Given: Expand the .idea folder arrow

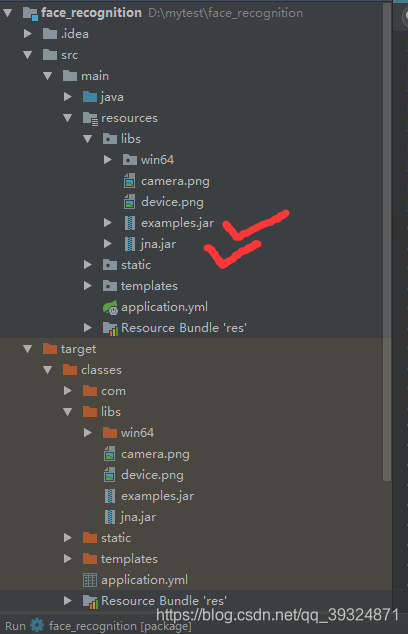Looking at the screenshot, I should (x=27, y=34).
